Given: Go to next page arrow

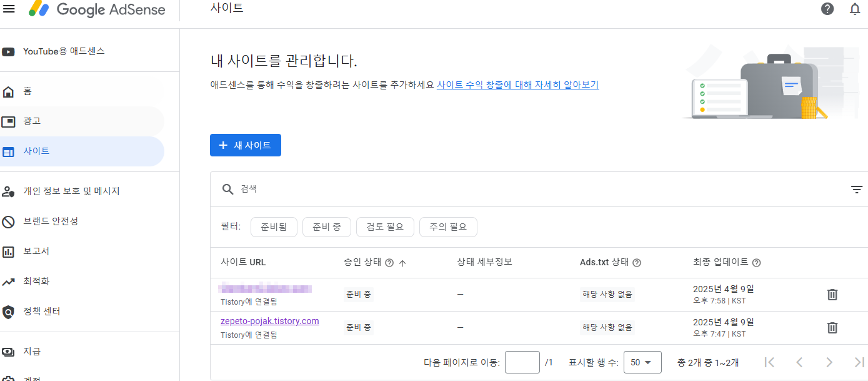Looking at the screenshot, I should pos(829,362).
